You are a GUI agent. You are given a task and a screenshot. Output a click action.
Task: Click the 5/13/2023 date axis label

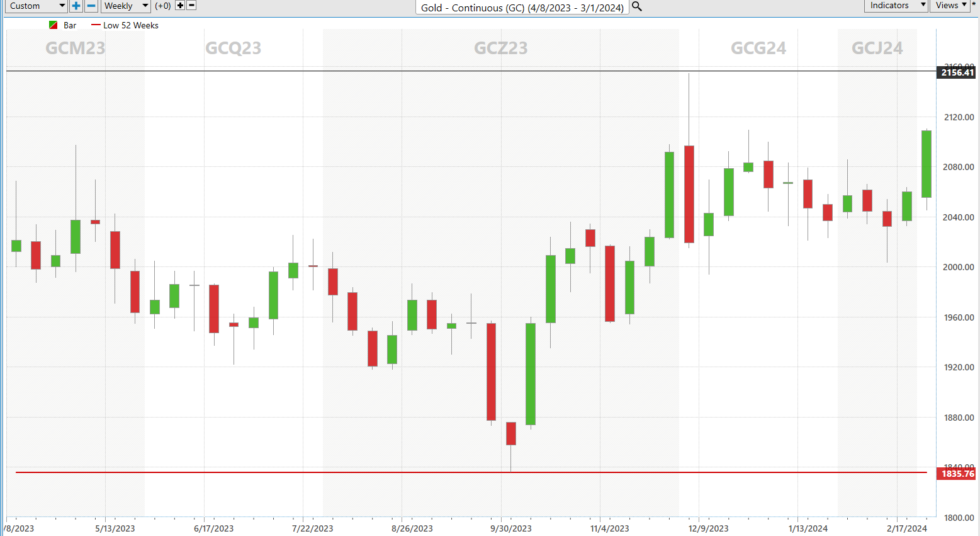[115, 528]
